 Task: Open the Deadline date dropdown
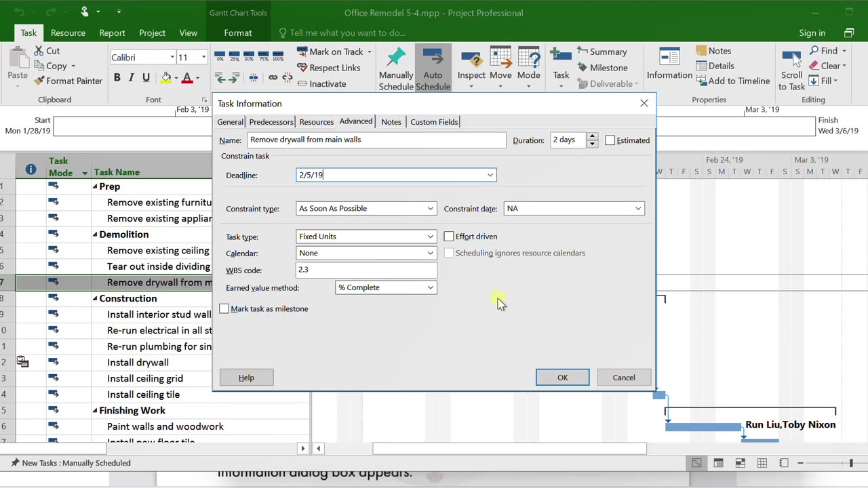pyautogui.click(x=490, y=175)
